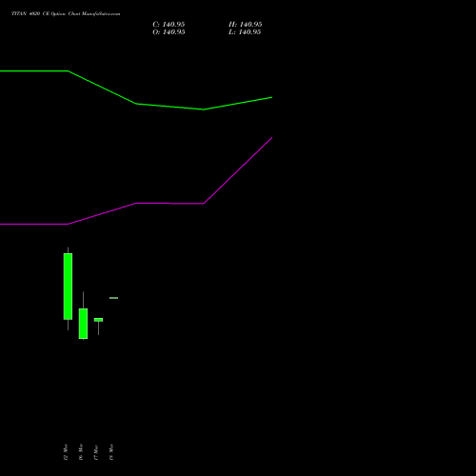This screenshot has width=476, height=476.
Task: Click the high value H: 140.95
Action: point(246,25)
